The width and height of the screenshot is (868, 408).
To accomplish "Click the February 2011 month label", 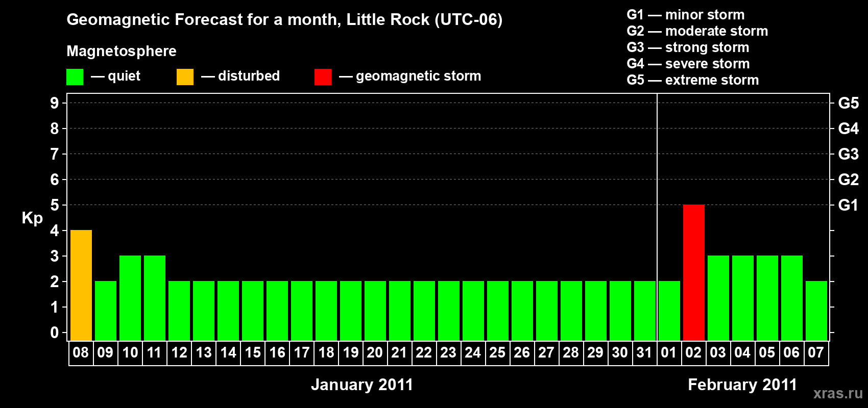I will pos(742,385).
